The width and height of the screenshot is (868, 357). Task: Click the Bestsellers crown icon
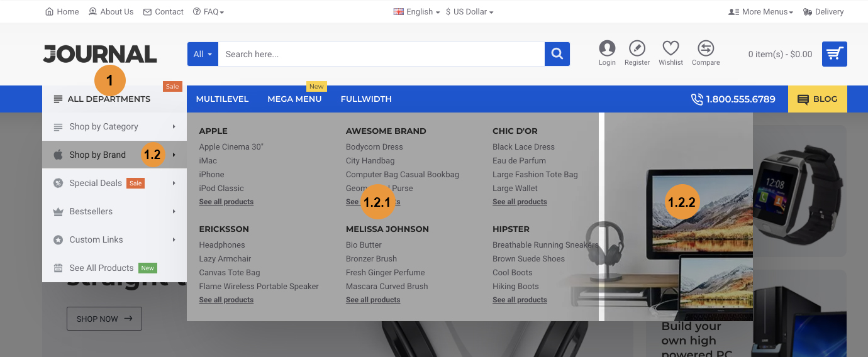click(58, 211)
